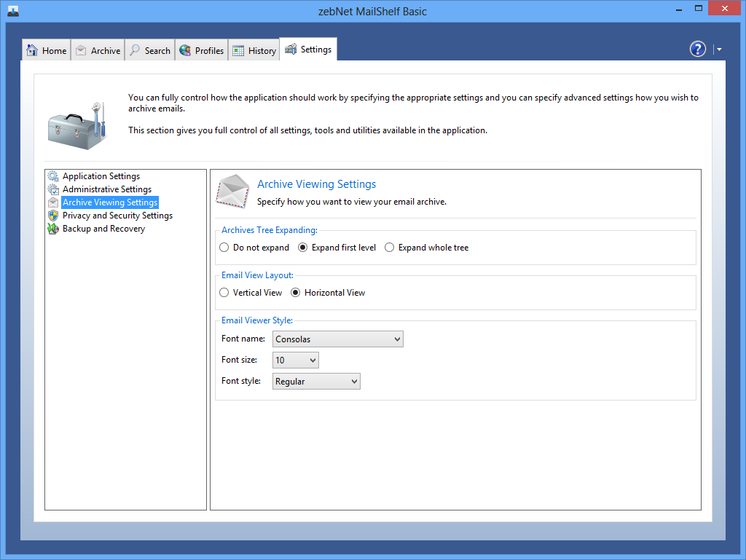
Task: Switch to the Archive tab
Action: tap(98, 50)
